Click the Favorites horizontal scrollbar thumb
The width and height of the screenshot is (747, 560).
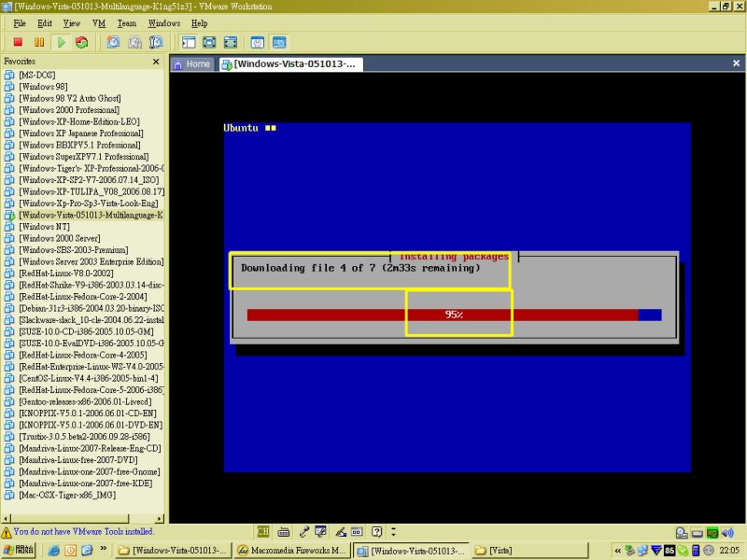[x=69, y=518]
